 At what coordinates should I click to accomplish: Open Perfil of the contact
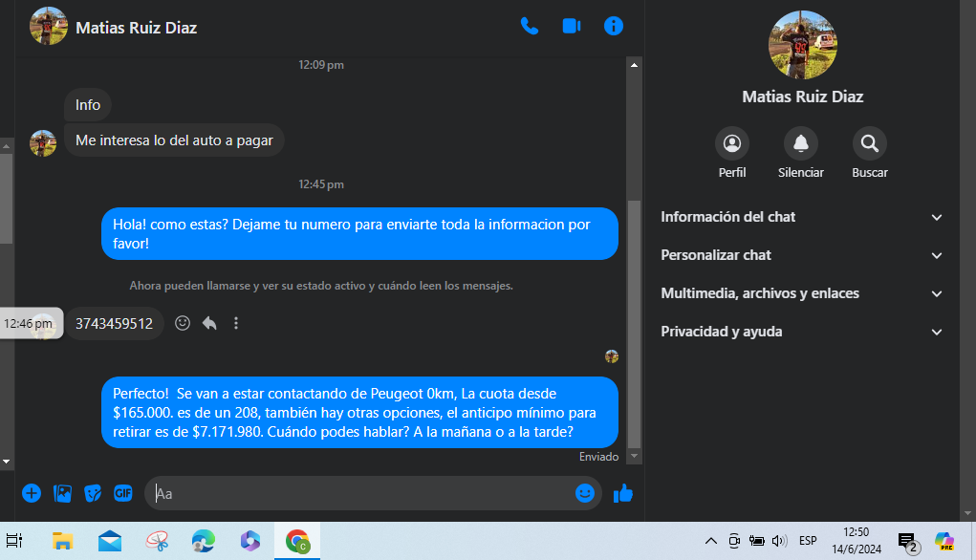[x=732, y=143]
